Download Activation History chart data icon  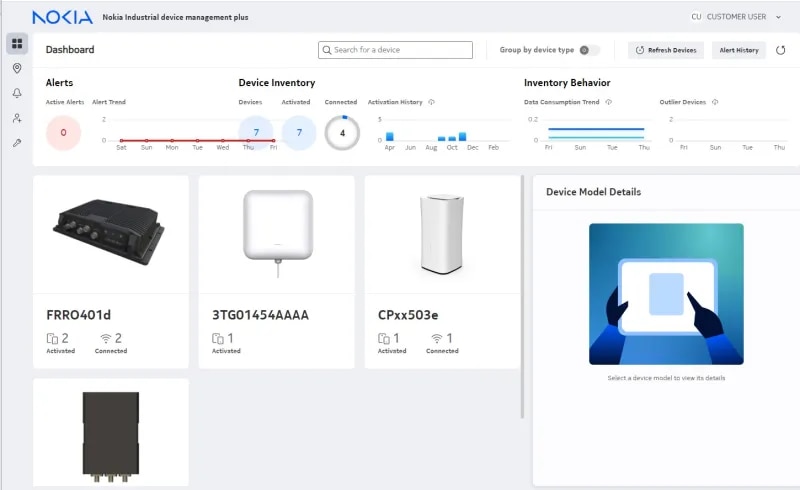(x=431, y=102)
